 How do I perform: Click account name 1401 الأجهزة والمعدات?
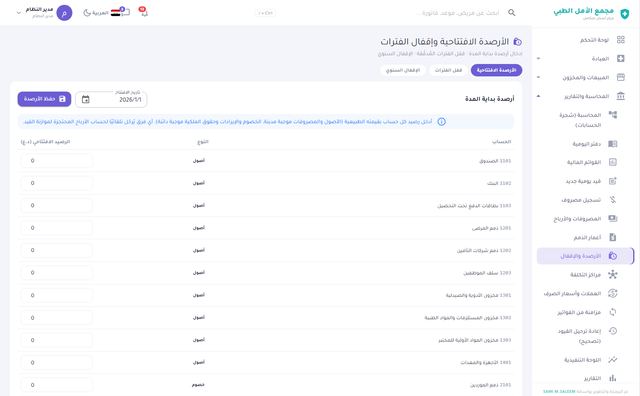coord(486,363)
